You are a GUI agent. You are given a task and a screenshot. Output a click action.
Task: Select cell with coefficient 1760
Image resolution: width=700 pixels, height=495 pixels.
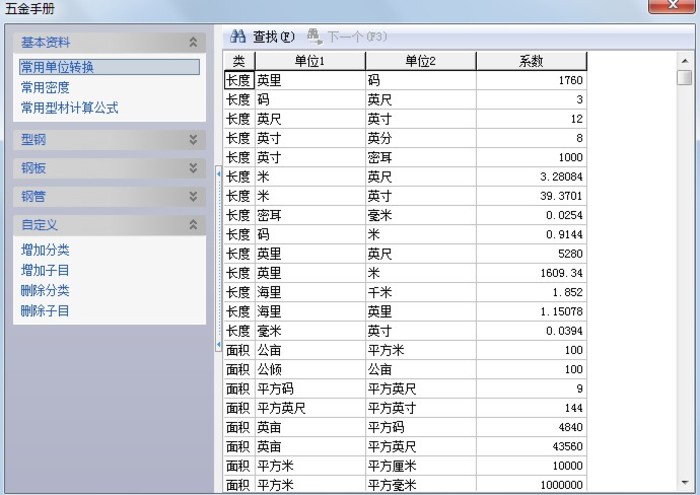coord(531,80)
